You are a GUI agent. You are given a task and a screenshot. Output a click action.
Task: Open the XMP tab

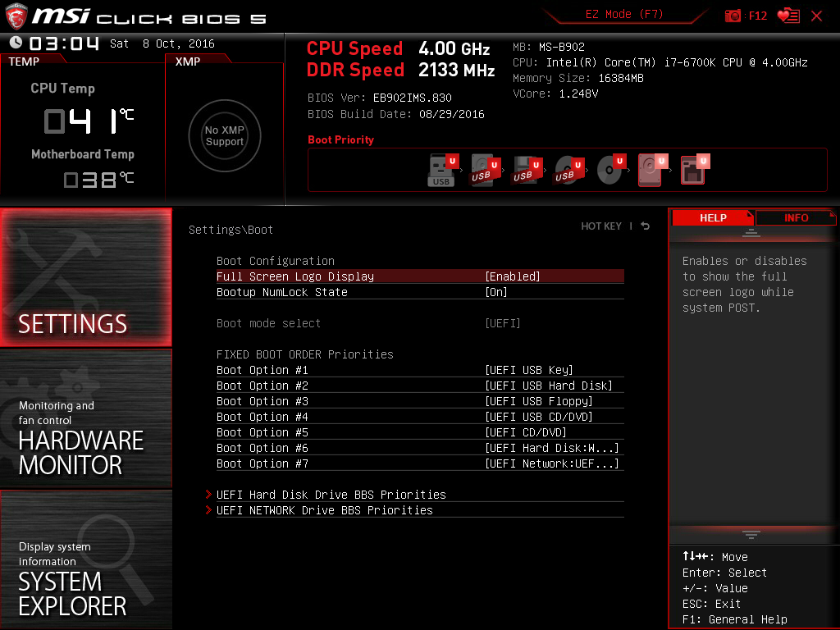tap(188, 62)
